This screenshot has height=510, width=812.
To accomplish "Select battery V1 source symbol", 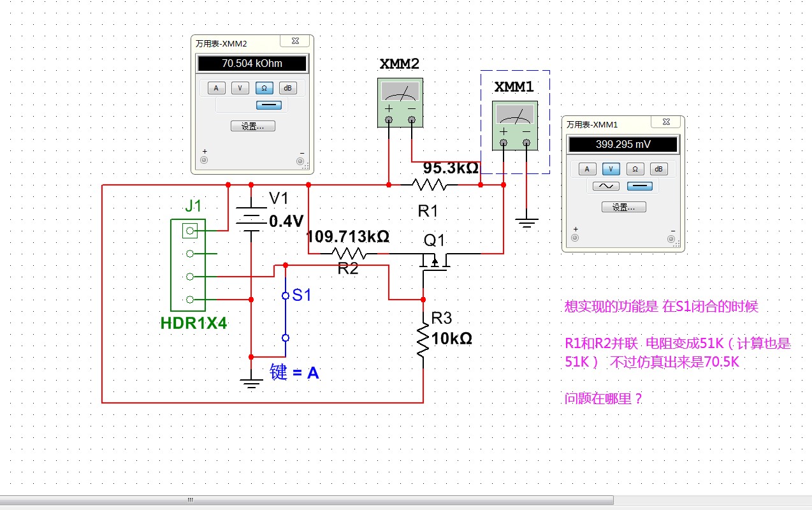I will [252, 219].
